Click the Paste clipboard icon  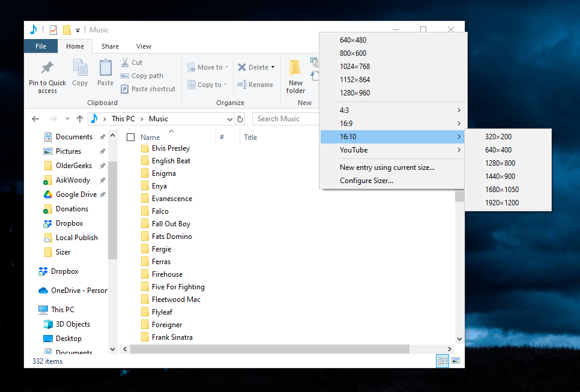tap(106, 67)
